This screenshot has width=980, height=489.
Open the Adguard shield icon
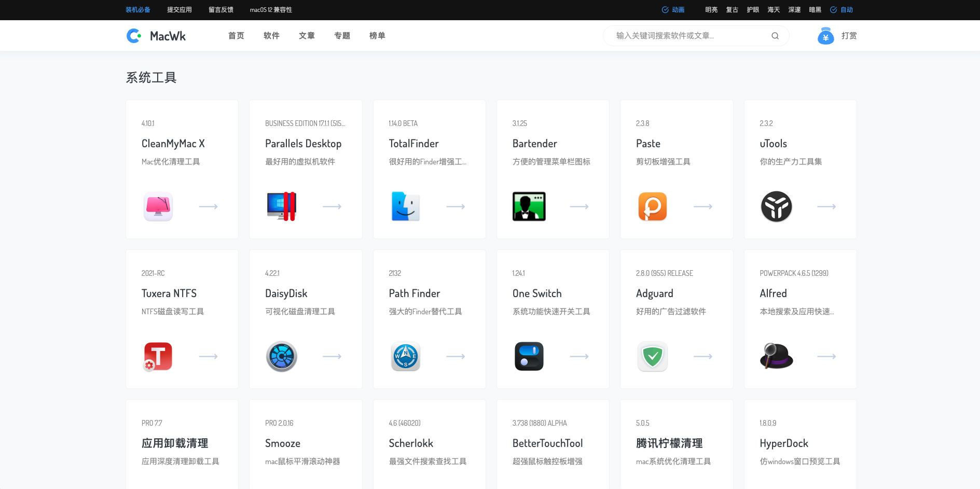(652, 356)
